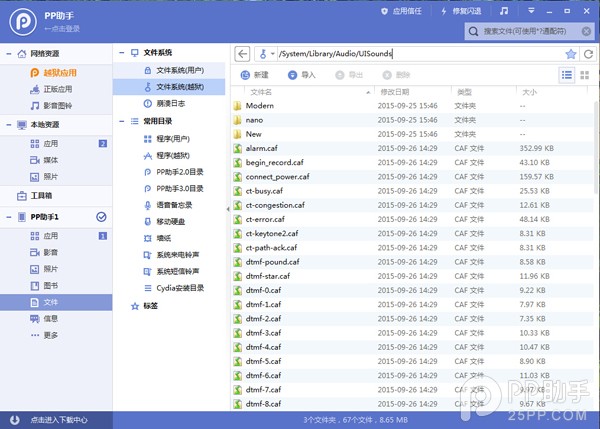Refresh the file listing
The image size is (600, 429).
pyautogui.click(x=589, y=54)
